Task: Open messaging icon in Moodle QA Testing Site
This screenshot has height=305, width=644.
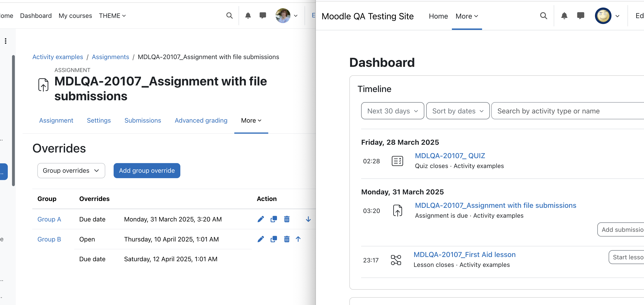Action: pyautogui.click(x=581, y=16)
